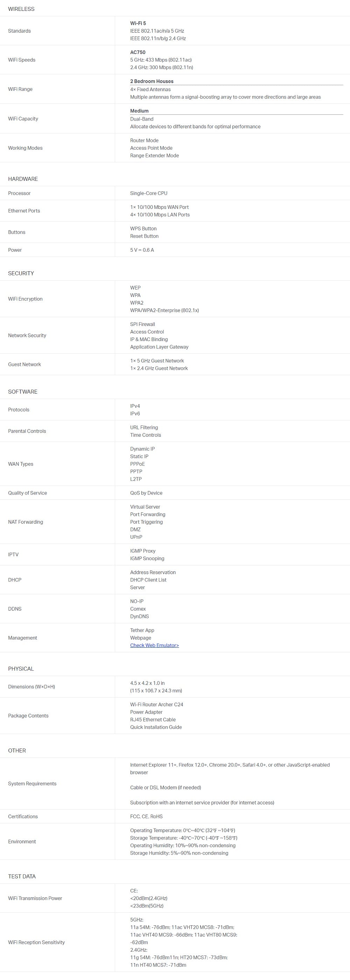Click the NAT Forwarding row label

[x=26, y=522]
